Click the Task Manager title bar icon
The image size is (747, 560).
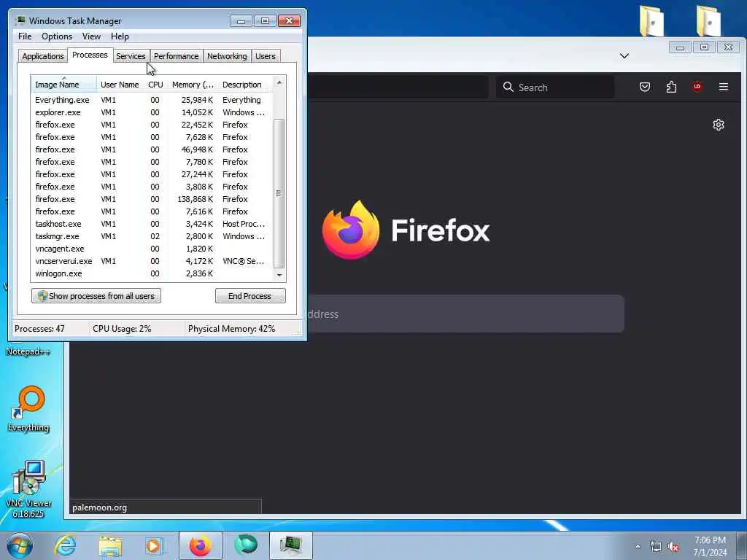click(x=20, y=20)
